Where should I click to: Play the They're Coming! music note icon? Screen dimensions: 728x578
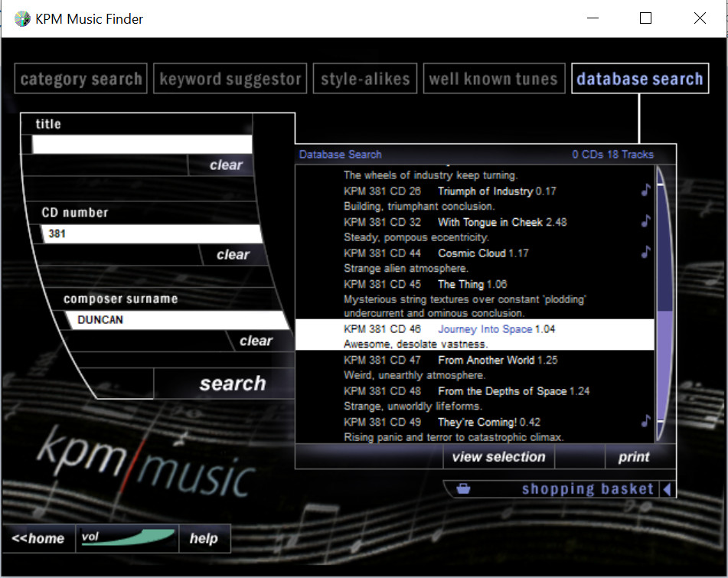tap(646, 421)
